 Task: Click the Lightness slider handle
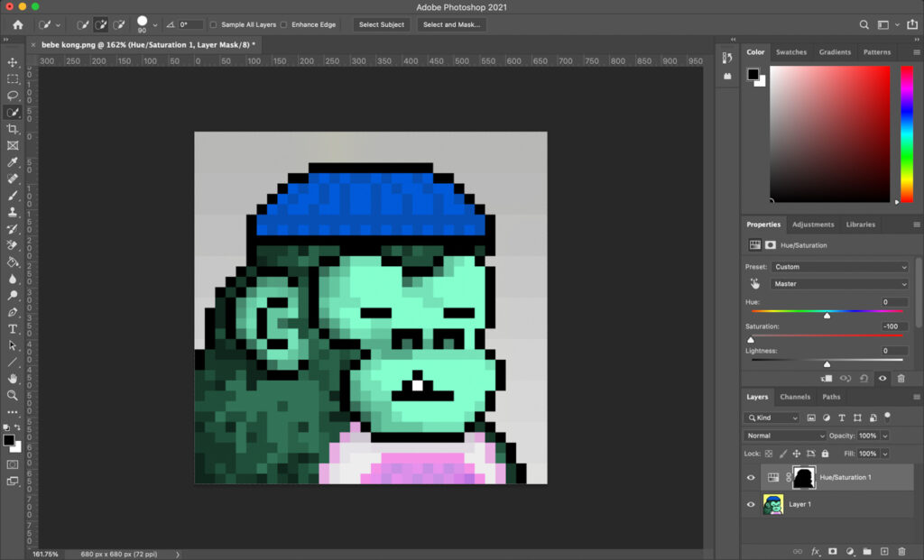[x=827, y=364]
